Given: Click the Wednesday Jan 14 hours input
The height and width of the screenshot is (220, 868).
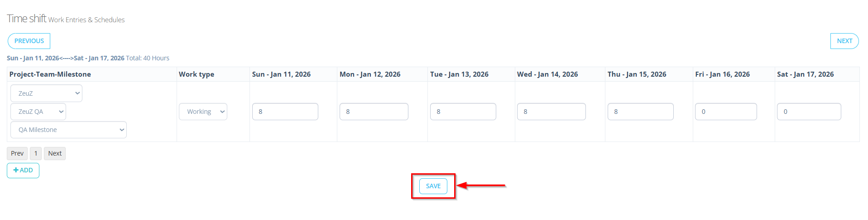Looking at the screenshot, I should (551, 112).
